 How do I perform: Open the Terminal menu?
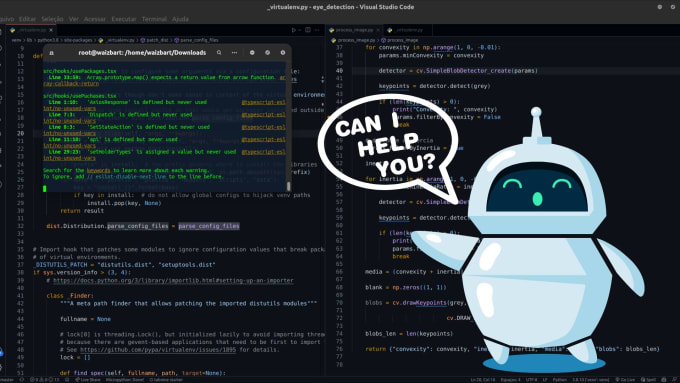(154, 19)
